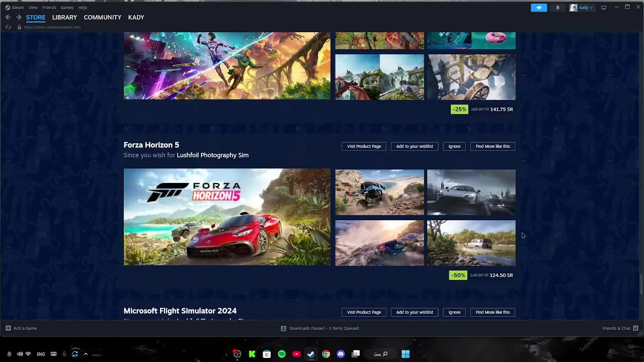View Forza screenshot of blue car drifting

tap(380, 243)
